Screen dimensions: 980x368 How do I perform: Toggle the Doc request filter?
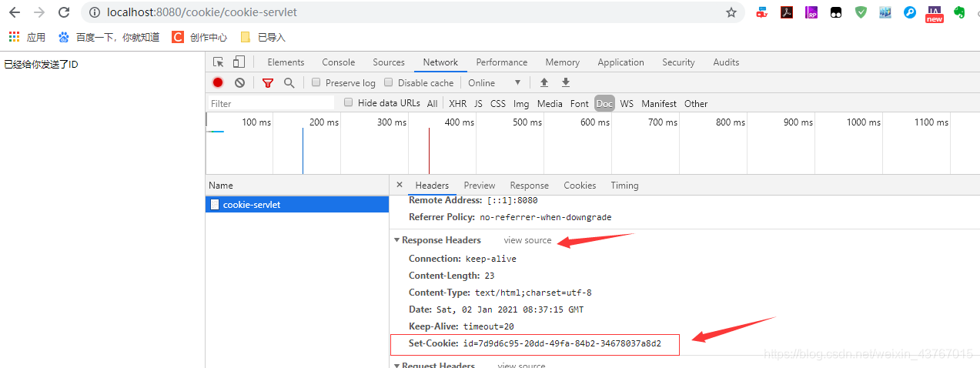click(604, 103)
